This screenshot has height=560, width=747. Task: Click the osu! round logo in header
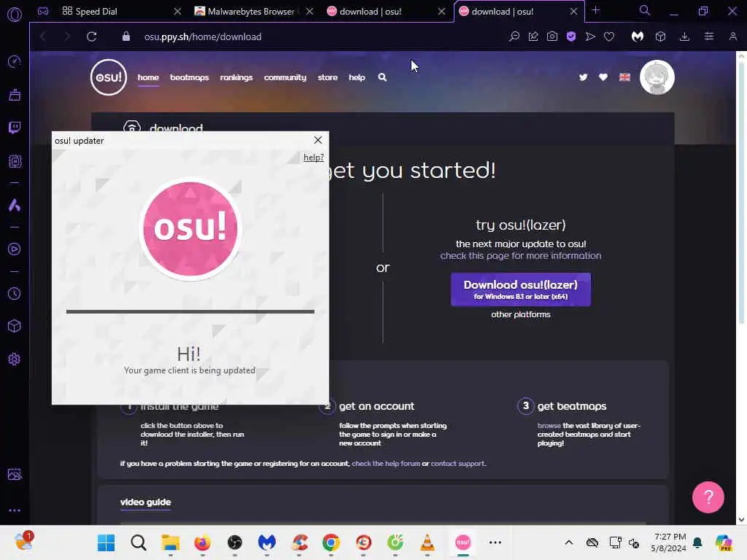(109, 77)
